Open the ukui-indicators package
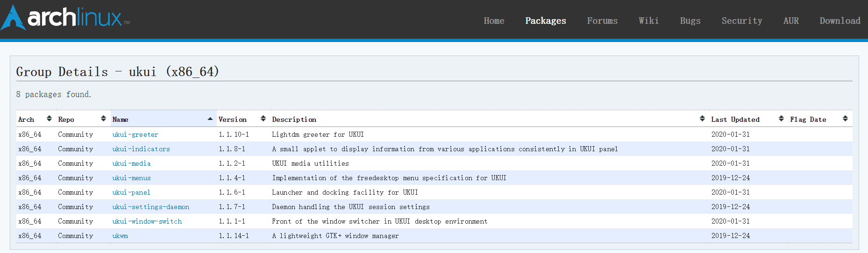Viewport: 868px width, 253px height. point(141,149)
